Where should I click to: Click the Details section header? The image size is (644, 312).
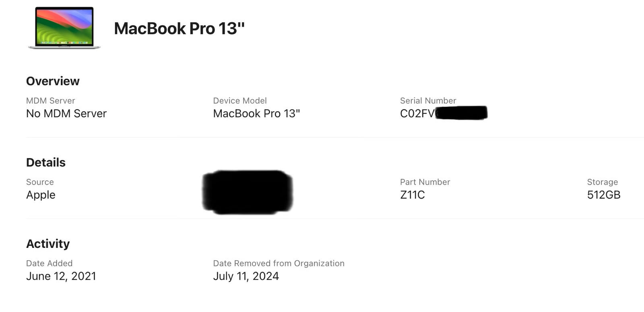click(45, 162)
